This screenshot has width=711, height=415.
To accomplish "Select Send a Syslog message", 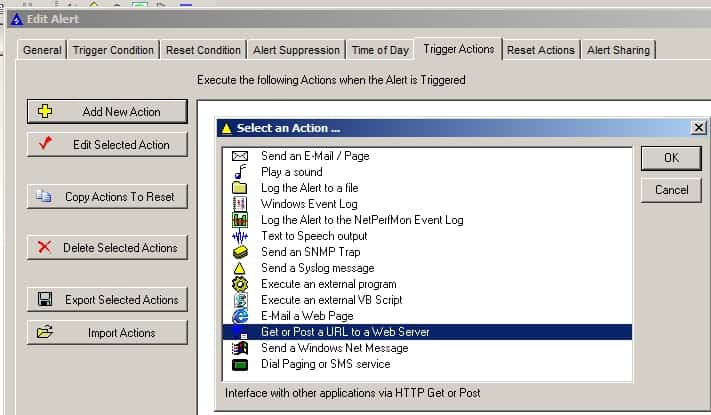I will 427,268.
